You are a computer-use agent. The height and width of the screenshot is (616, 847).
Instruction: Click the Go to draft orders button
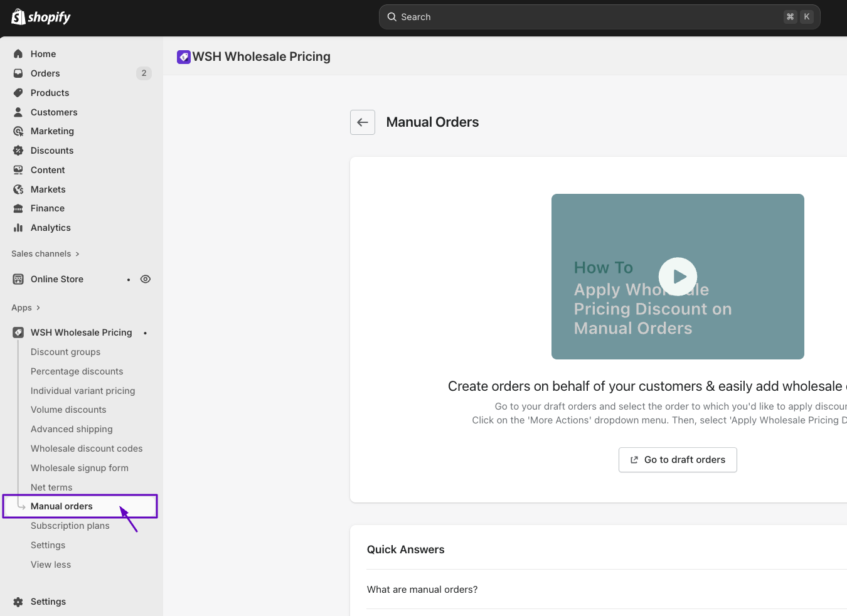(x=678, y=460)
